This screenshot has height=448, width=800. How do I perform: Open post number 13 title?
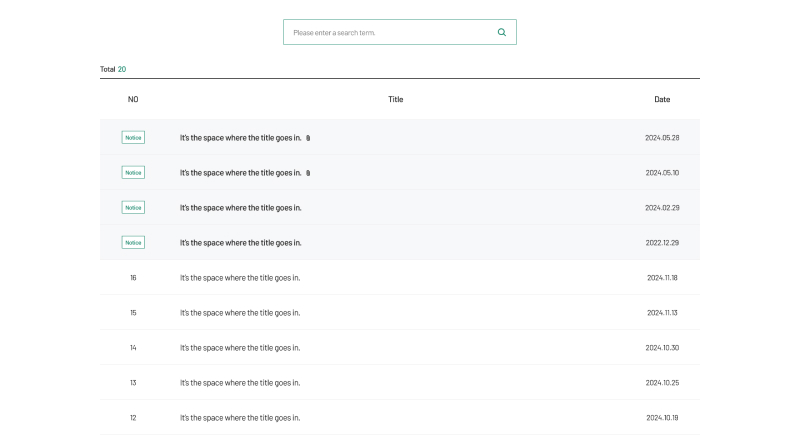[240, 383]
